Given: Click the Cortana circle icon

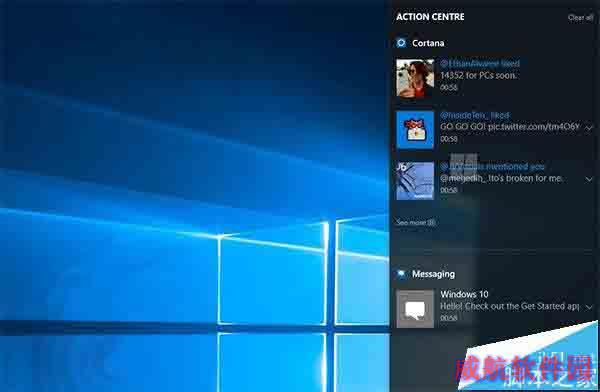Looking at the screenshot, I should (x=401, y=43).
